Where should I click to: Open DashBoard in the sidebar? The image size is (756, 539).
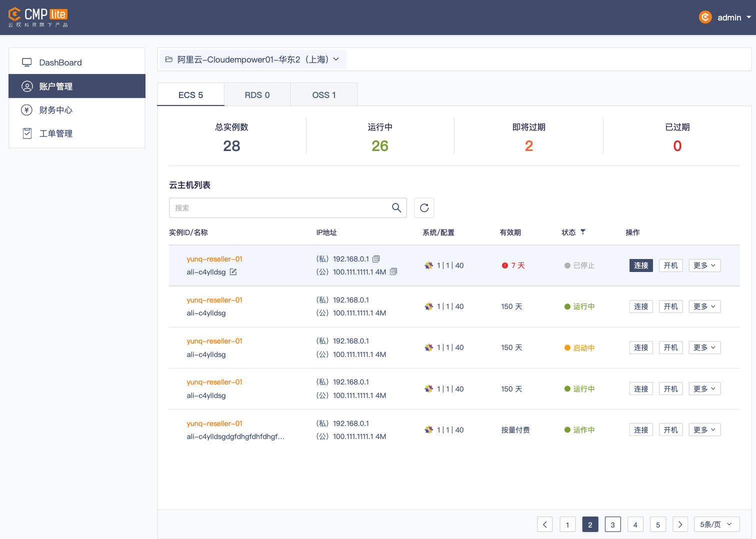click(x=77, y=62)
